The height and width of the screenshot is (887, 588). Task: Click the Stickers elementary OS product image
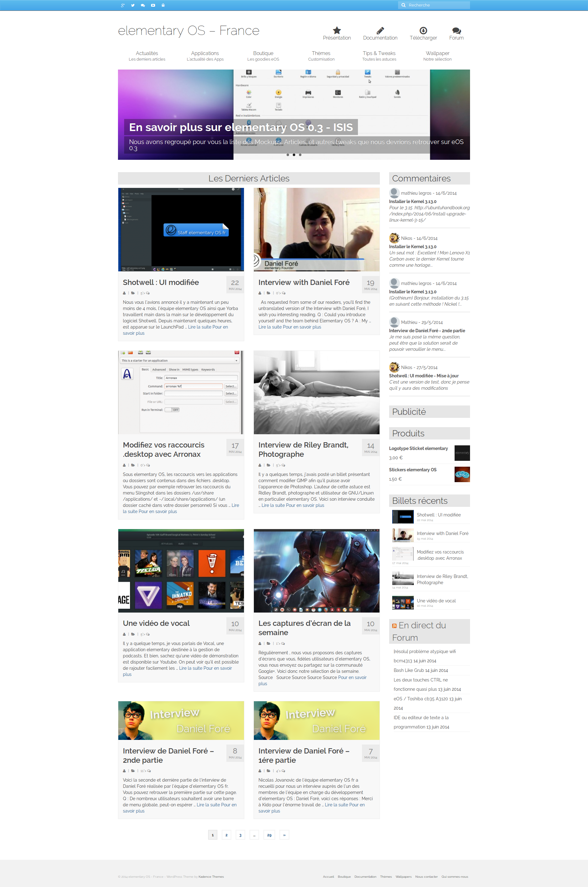[x=462, y=474]
